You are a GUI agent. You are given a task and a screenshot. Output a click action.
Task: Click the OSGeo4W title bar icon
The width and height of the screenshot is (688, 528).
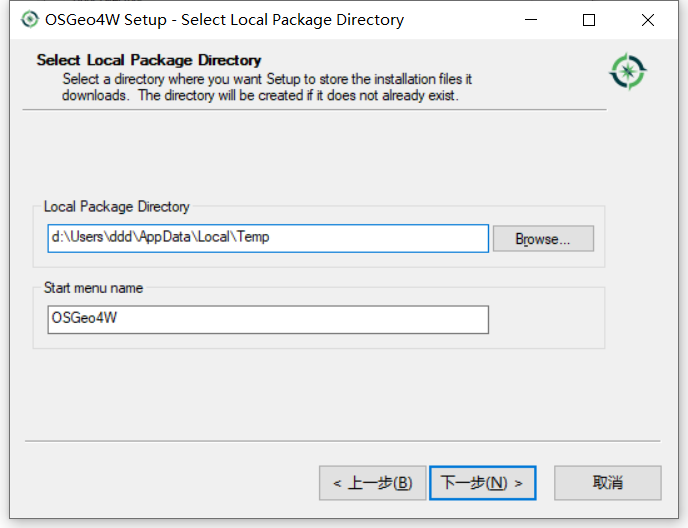point(29,19)
